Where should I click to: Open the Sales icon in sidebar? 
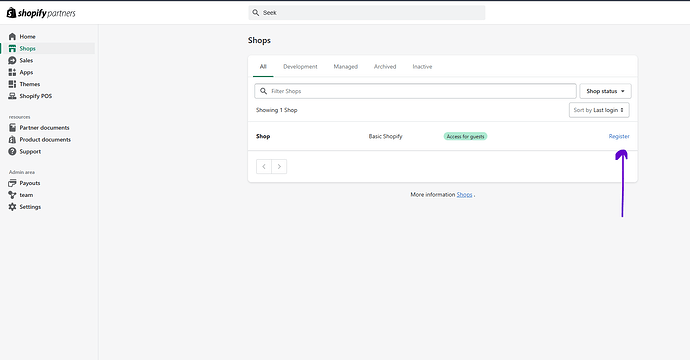point(12,60)
